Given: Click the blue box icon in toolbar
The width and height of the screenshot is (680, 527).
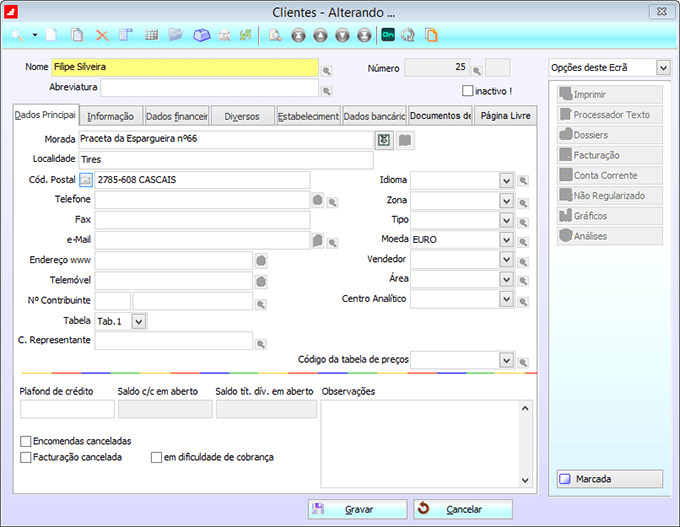Looking at the screenshot, I should [202, 35].
